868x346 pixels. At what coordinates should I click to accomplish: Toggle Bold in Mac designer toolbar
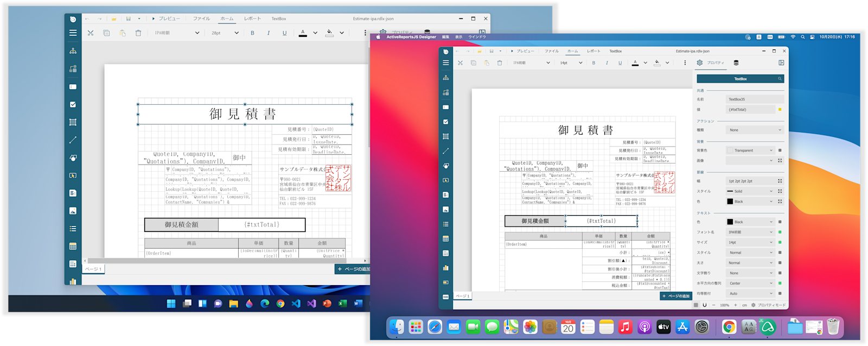pyautogui.click(x=593, y=63)
